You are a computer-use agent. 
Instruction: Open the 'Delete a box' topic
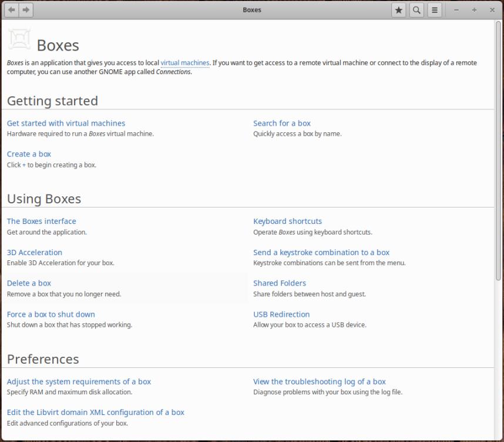coord(29,283)
